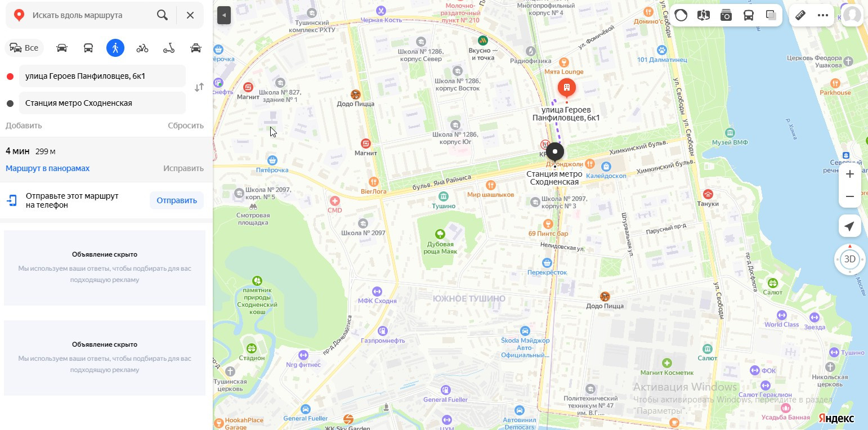Select the walking route mode tab

(115, 48)
